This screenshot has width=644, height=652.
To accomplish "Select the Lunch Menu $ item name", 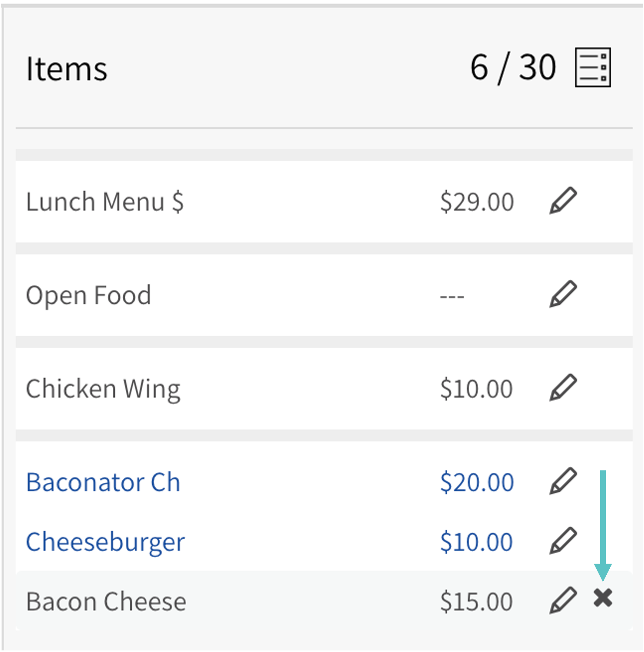I will [105, 202].
